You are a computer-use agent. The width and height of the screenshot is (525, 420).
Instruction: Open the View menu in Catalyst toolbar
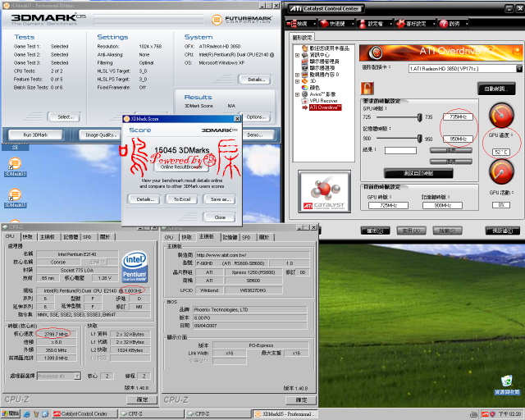point(301,24)
